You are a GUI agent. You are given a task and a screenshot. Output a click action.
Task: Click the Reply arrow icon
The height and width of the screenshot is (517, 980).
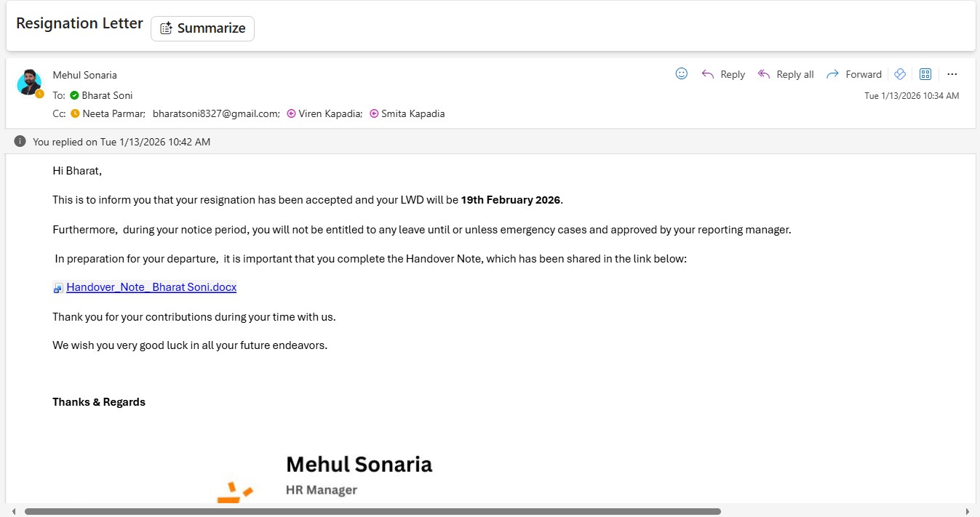coord(707,74)
